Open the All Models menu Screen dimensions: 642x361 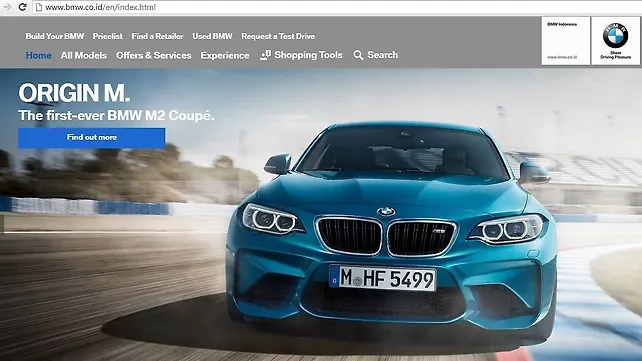point(84,55)
